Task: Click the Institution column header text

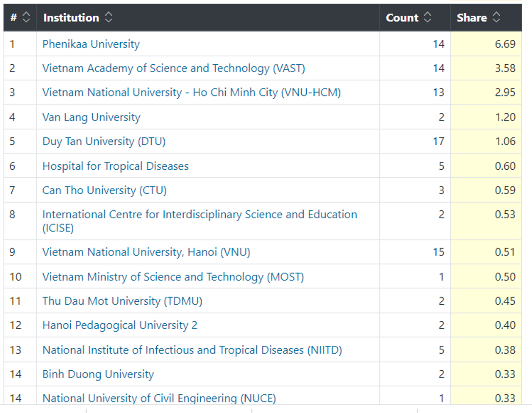Action: click(x=71, y=18)
